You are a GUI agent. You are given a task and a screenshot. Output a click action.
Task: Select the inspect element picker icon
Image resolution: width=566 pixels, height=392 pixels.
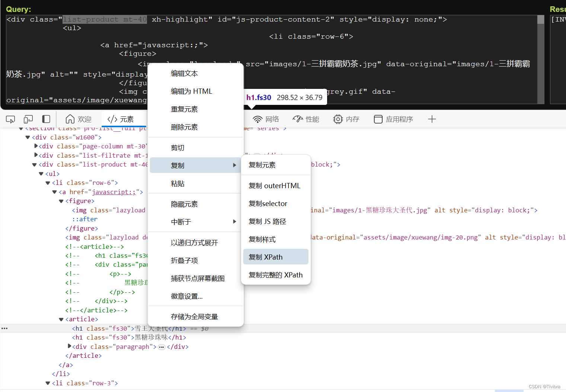(x=10, y=119)
